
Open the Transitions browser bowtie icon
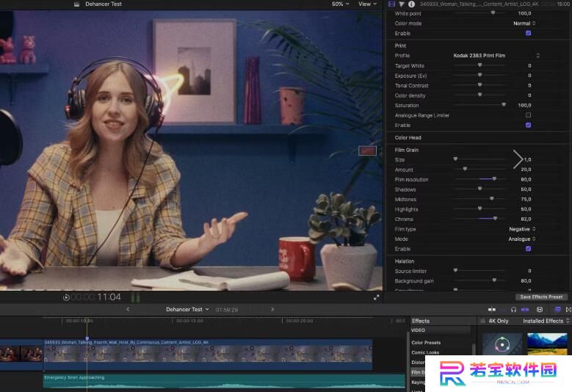point(568,310)
